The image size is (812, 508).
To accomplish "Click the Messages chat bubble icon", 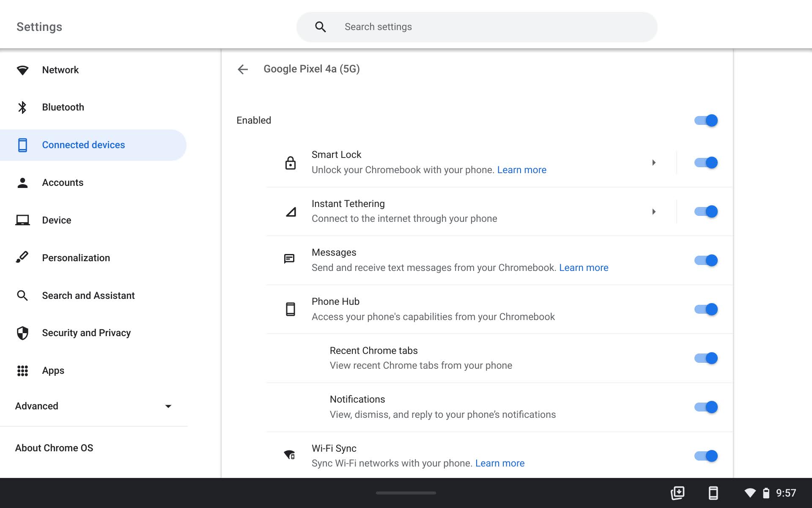I will [x=289, y=259].
